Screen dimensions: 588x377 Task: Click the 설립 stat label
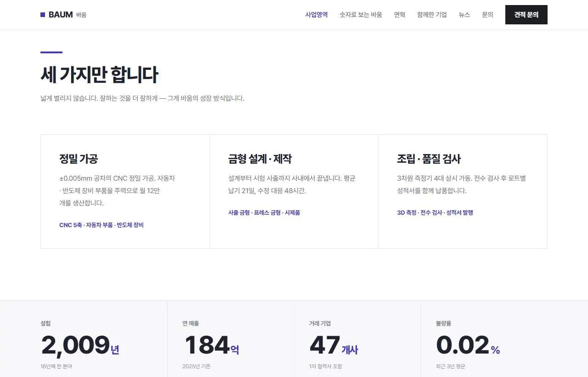point(45,324)
